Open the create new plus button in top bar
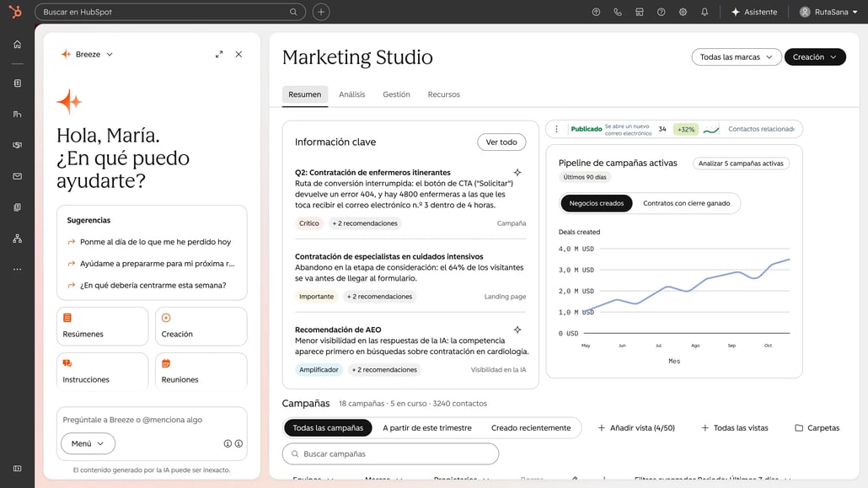Viewport: 868px width, 488px height. coord(321,12)
